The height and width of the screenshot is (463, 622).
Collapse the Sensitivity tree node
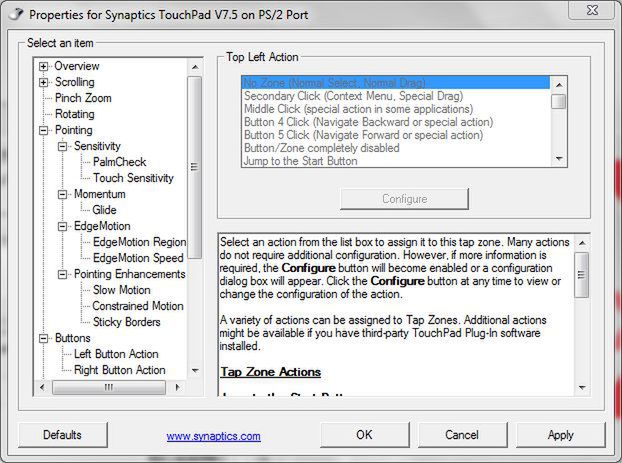[62, 146]
